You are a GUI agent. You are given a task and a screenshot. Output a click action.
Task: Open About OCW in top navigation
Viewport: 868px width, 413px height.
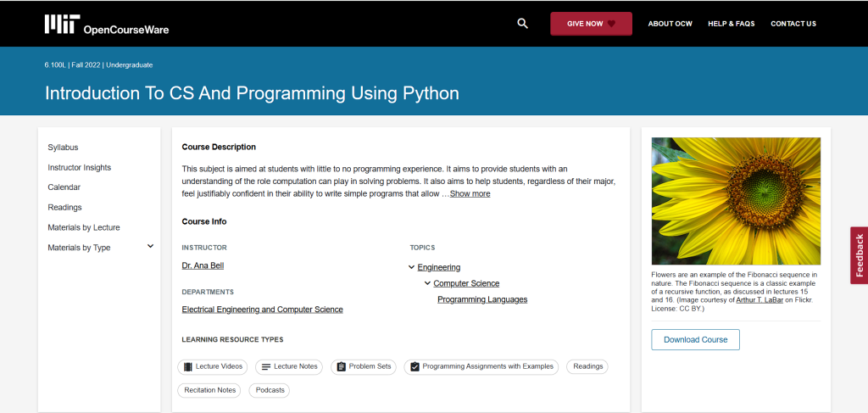(x=670, y=24)
